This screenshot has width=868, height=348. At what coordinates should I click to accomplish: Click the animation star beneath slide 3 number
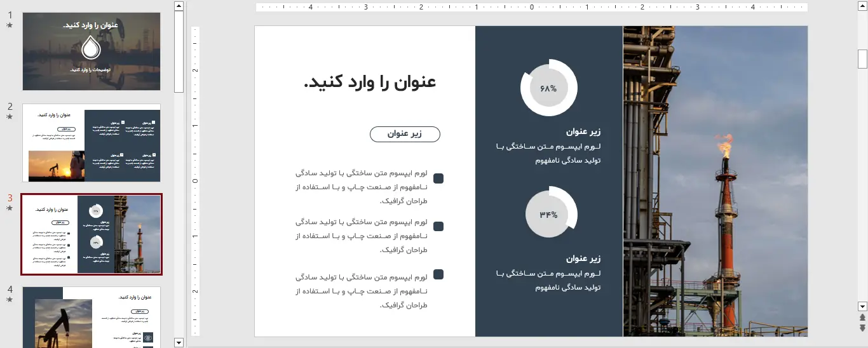[9, 208]
